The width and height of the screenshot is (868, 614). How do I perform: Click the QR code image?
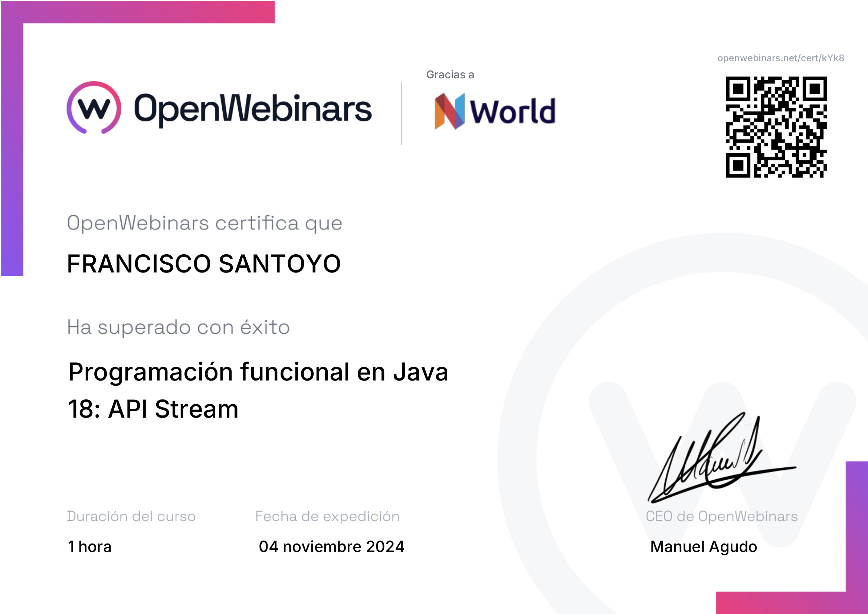point(776,127)
